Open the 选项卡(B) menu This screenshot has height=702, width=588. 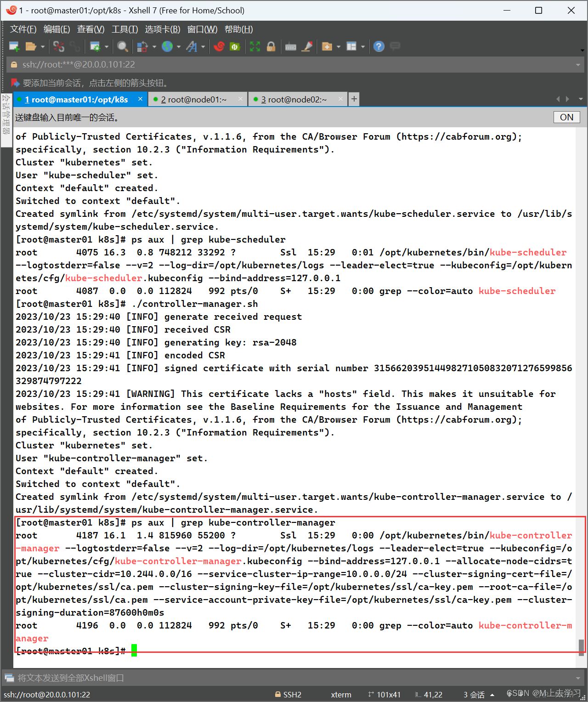[163, 29]
